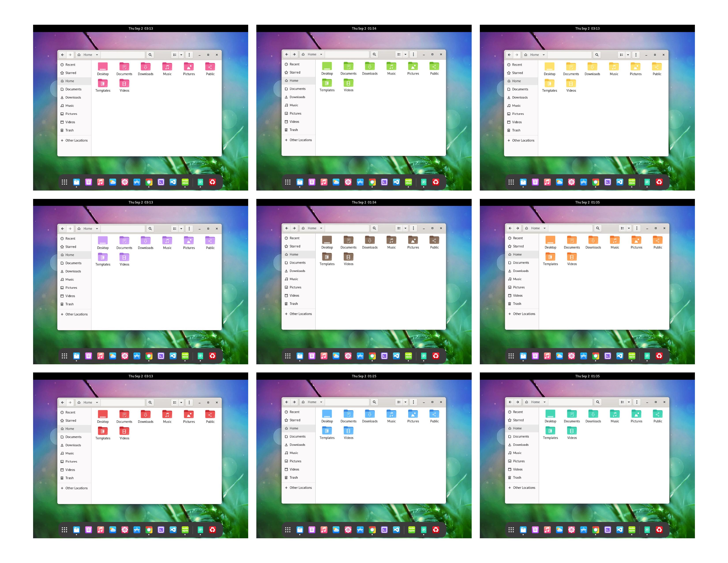
Task: Open the brown Videos folder
Action: point(348,257)
